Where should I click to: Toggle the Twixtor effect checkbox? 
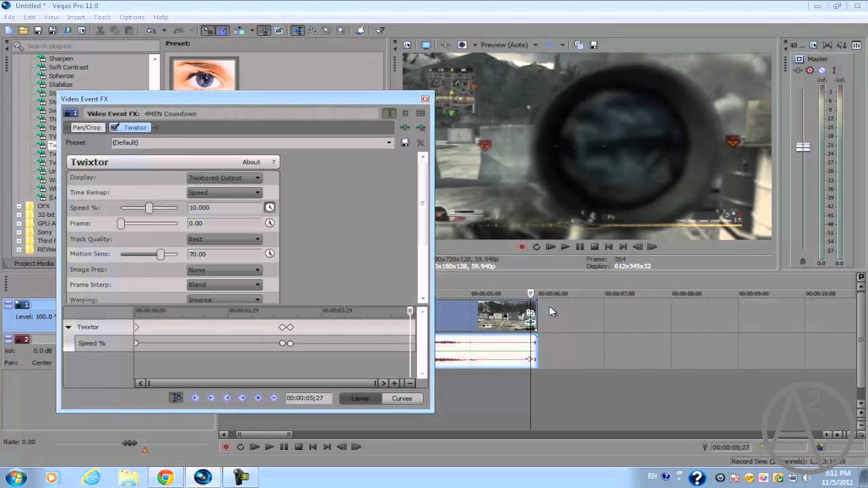pyautogui.click(x=115, y=127)
